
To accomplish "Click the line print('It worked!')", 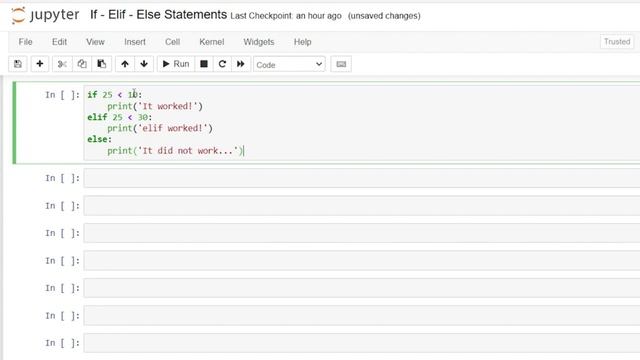I will point(155,106).
